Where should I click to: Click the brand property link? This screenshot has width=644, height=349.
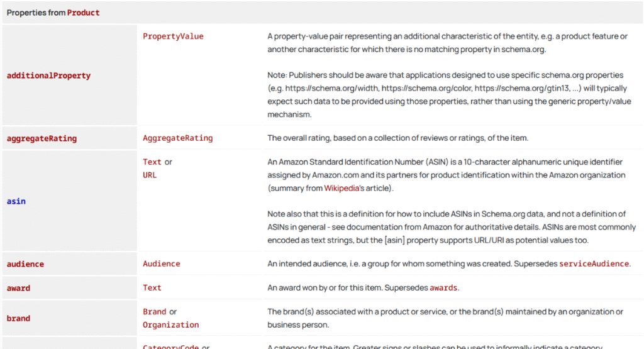tap(18, 318)
